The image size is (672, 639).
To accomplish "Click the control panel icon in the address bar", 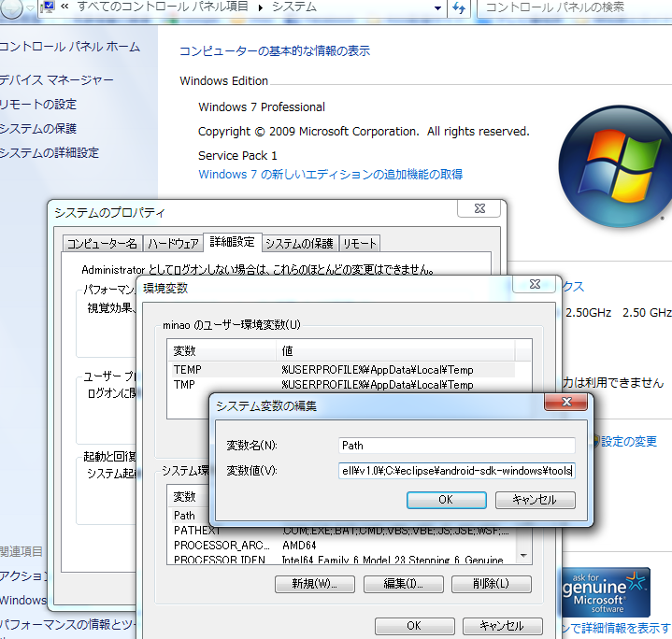I will coord(47,7).
